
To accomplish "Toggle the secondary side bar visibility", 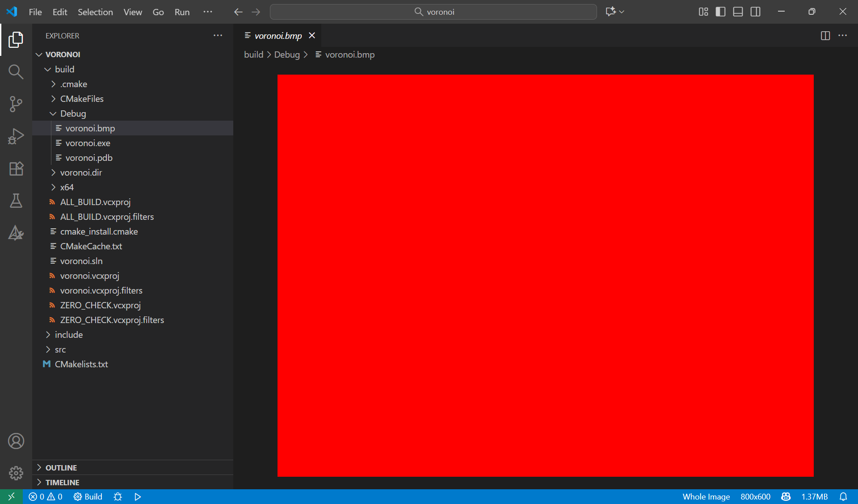I will pyautogui.click(x=755, y=12).
